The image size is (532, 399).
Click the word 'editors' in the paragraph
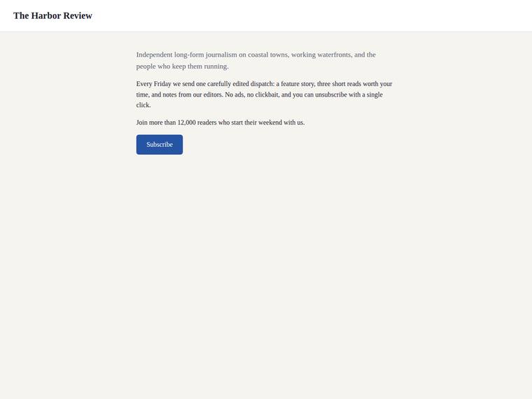pos(213,94)
